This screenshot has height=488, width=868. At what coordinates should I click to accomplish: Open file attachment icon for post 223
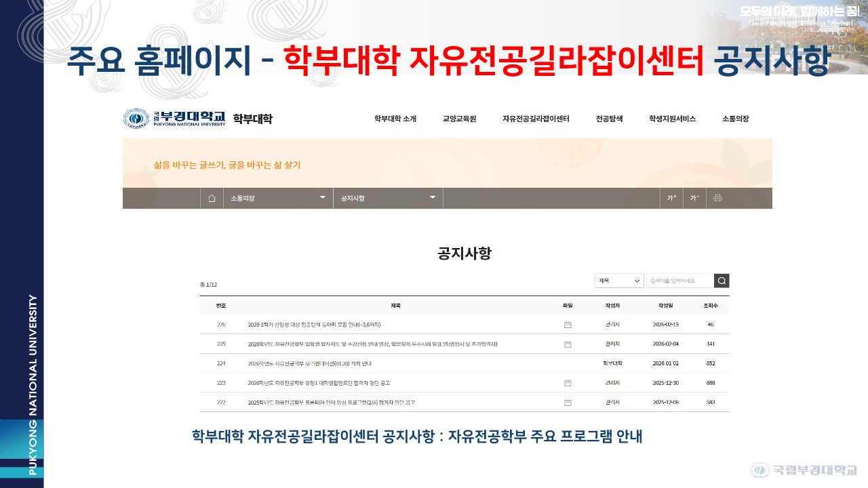568,383
